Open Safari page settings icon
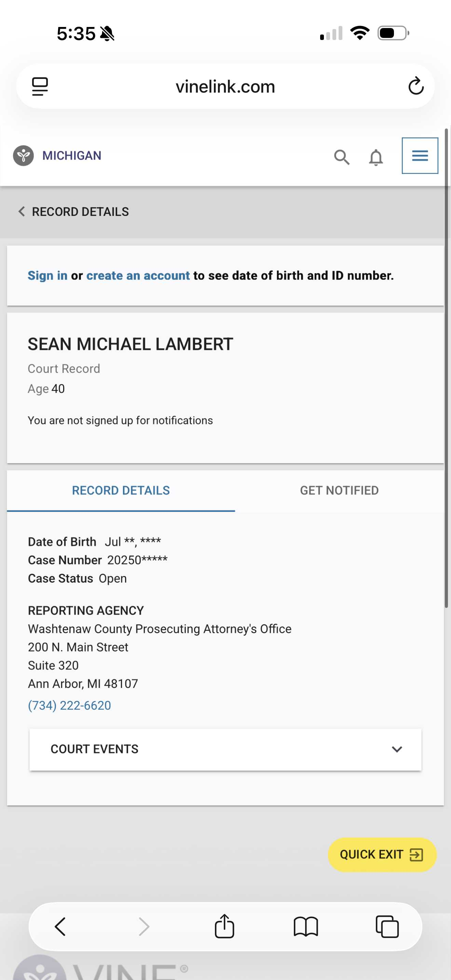This screenshot has height=980, width=451. [40, 86]
